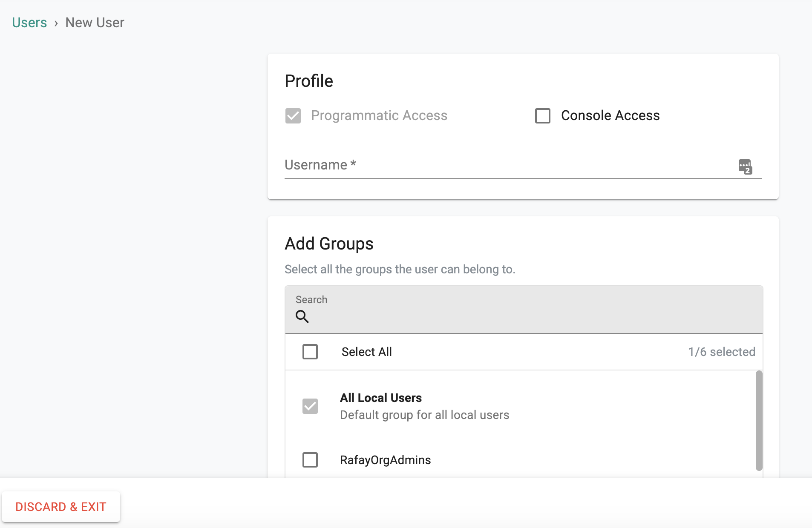Image resolution: width=812 pixels, height=528 pixels.
Task: Toggle the Programmatic Access checkbox
Action: pyautogui.click(x=293, y=116)
